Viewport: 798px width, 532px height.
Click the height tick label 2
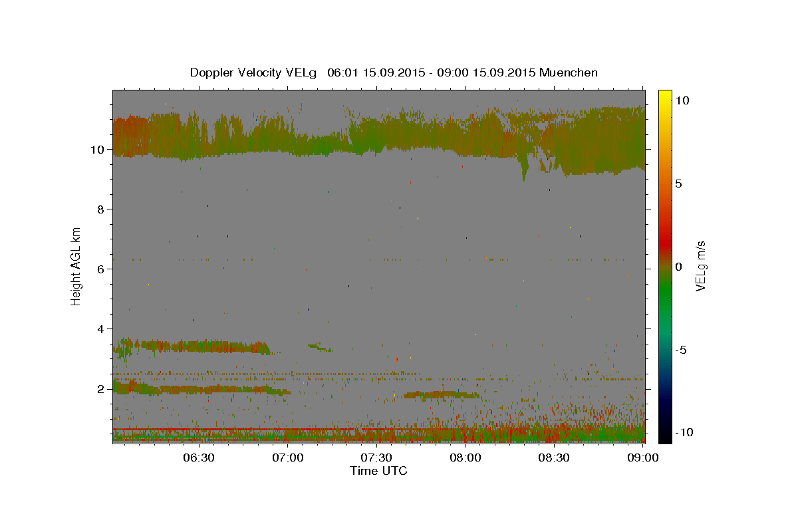(x=102, y=389)
